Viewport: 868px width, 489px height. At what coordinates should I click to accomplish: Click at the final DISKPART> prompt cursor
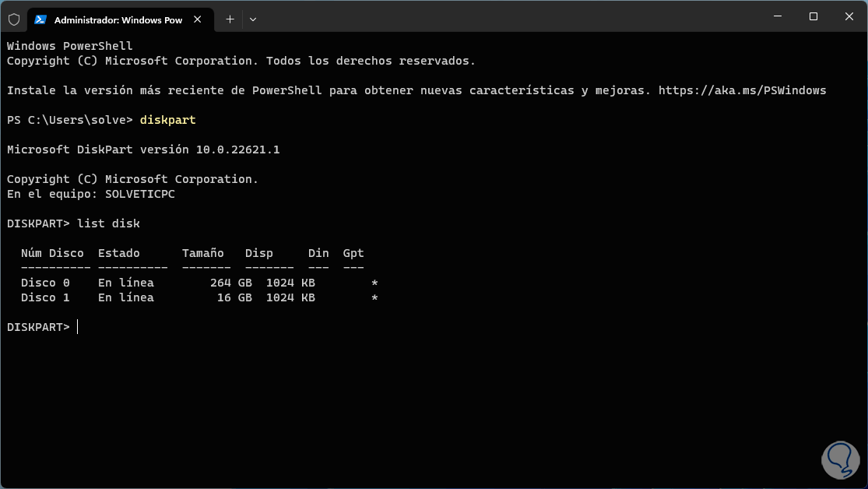[78, 327]
